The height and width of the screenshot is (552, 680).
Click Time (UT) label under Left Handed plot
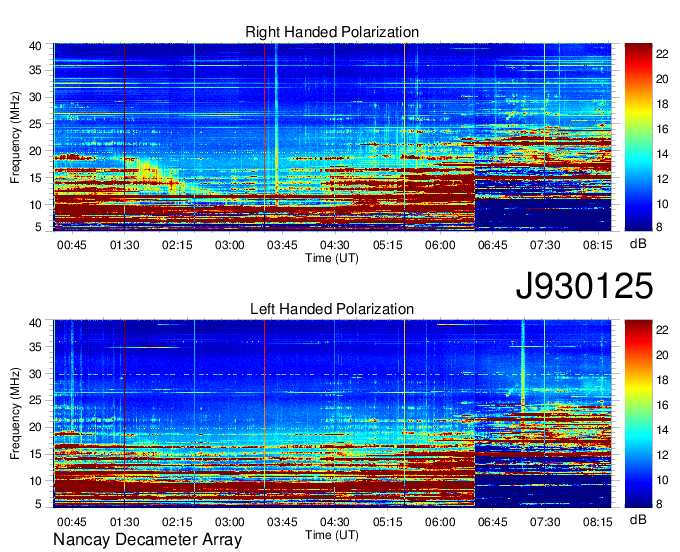332,535
